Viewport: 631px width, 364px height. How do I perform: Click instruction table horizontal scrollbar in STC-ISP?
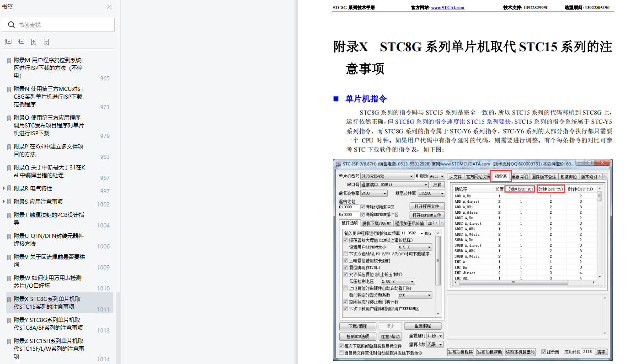pyautogui.click(x=524, y=282)
